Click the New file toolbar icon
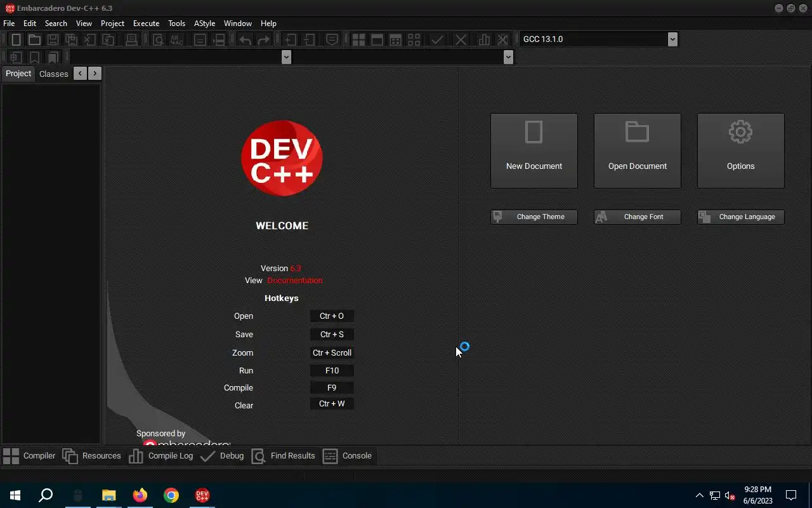The width and height of the screenshot is (812, 508). point(16,39)
